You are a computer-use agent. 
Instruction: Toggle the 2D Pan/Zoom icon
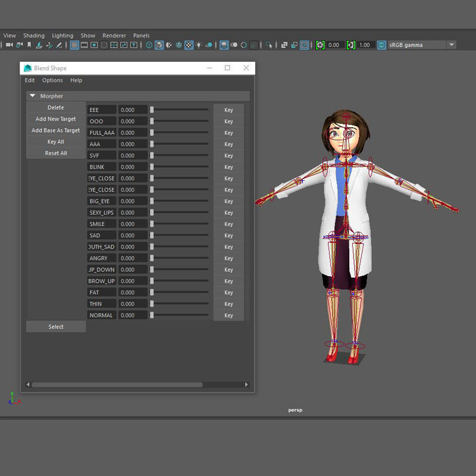tap(49, 45)
